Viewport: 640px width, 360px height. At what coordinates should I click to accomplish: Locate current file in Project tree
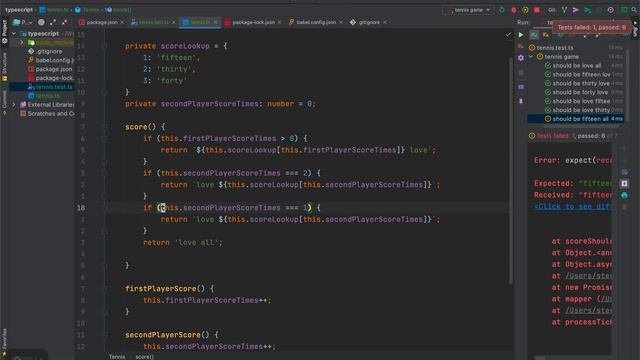point(41,22)
